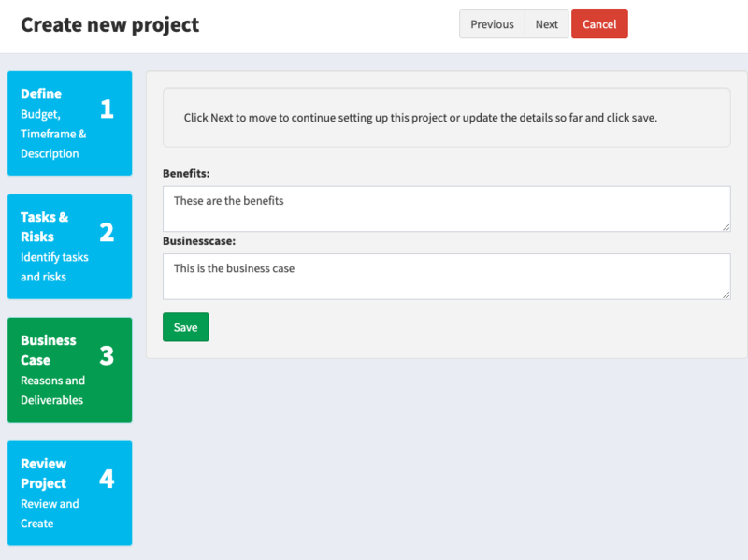This screenshot has height=560, width=748.
Task: Click the Previous button
Action: (492, 24)
